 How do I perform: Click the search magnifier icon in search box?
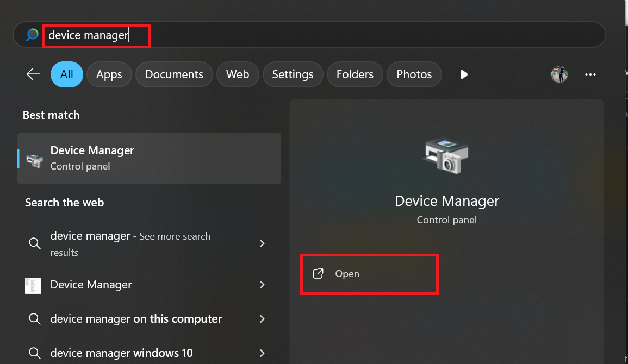click(x=32, y=35)
